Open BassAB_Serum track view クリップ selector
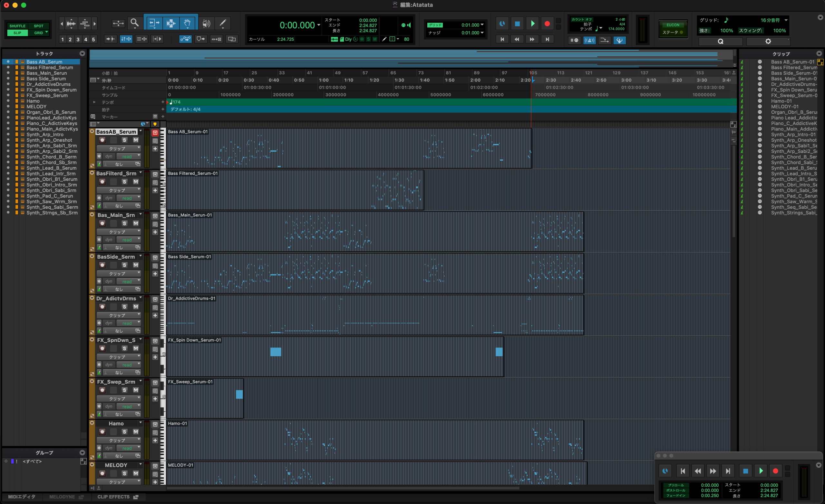Image resolution: width=825 pixels, height=504 pixels. point(119,148)
